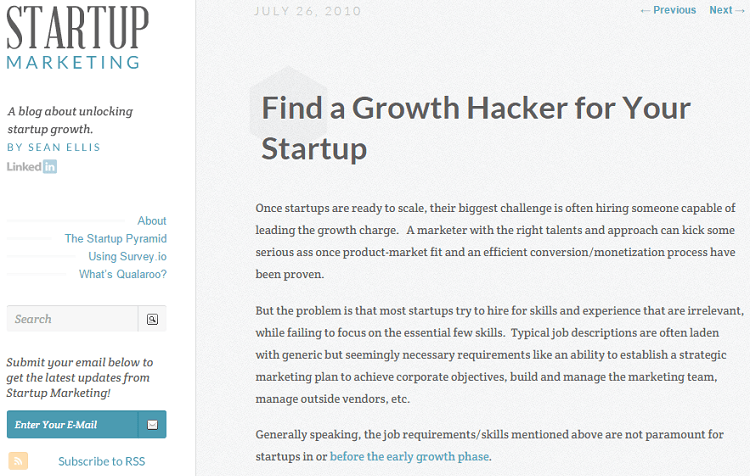Open the About menu item
Viewport: 750px width, 476px height.
pyautogui.click(x=152, y=221)
